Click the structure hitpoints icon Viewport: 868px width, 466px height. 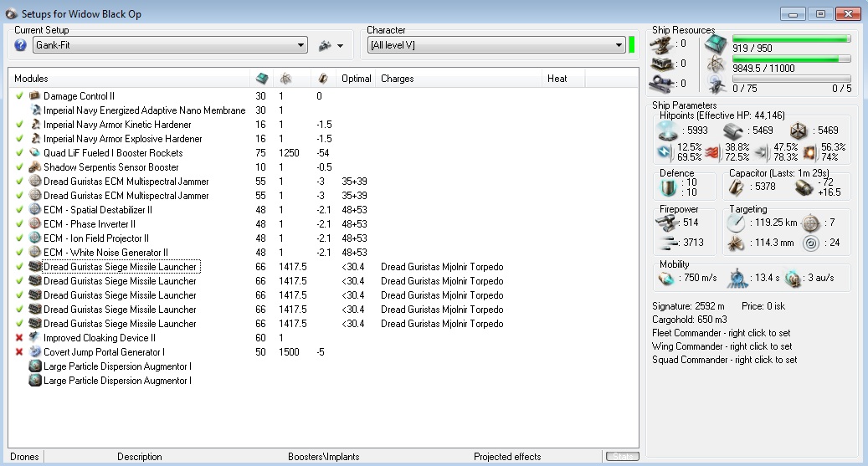[x=799, y=131]
